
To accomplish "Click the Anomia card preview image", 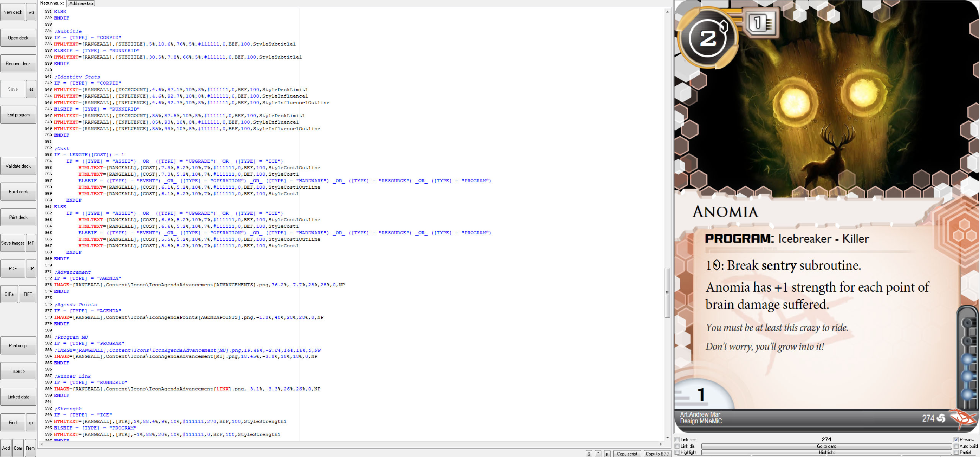I will click(826, 216).
